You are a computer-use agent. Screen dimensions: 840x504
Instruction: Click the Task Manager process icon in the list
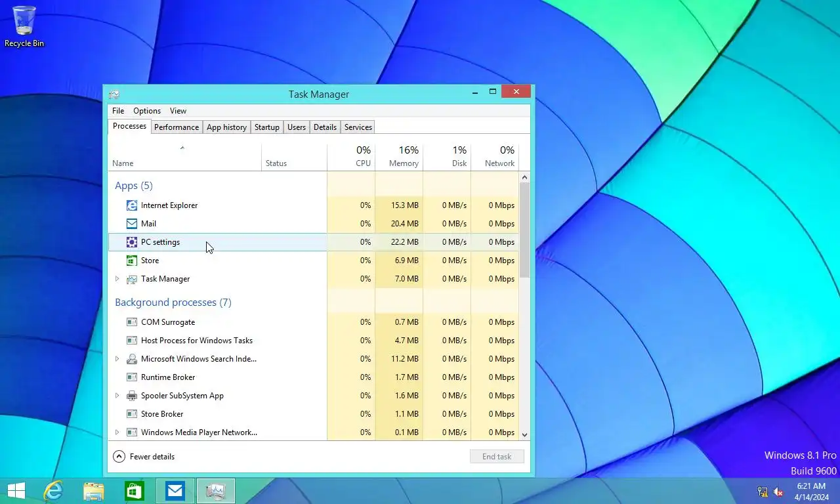(132, 279)
